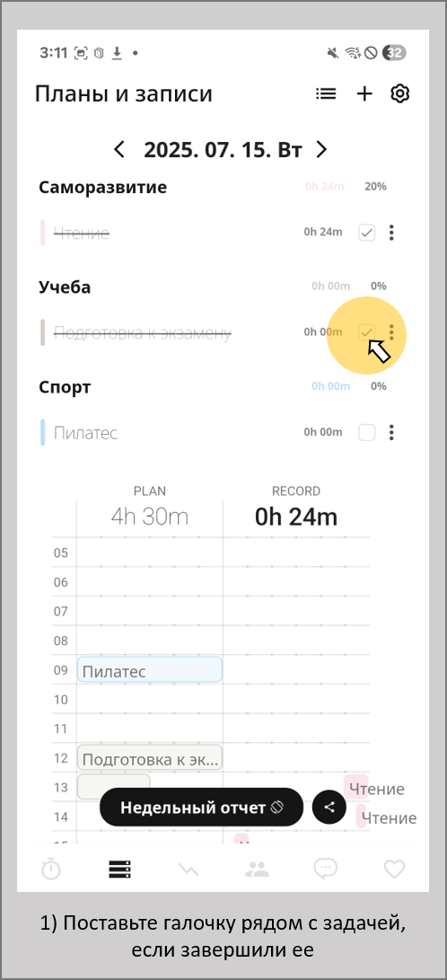Toggle the Подготовка к экзамену checkbox
Screen dimensions: 447x980
[366, 331]
